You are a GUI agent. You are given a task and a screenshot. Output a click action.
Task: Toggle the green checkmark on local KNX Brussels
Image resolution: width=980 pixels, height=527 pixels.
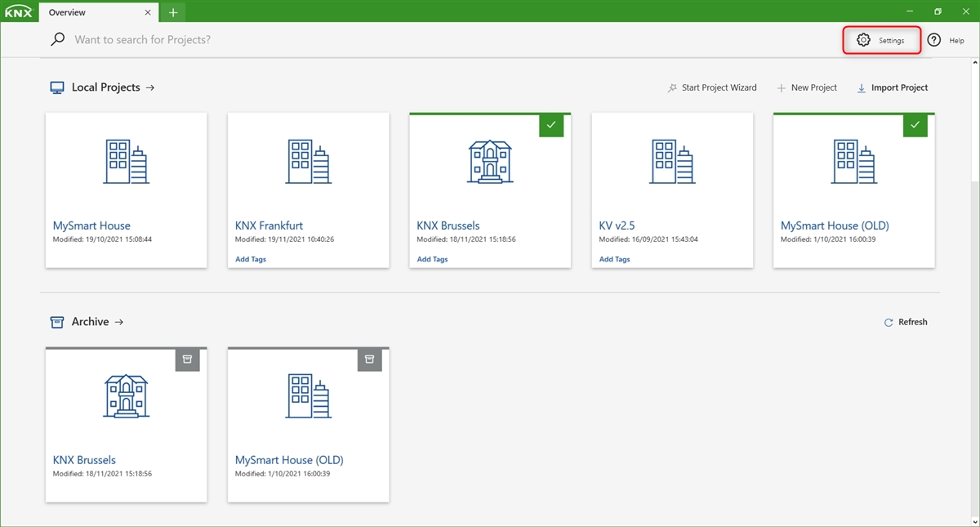click(x=551, y=125)
